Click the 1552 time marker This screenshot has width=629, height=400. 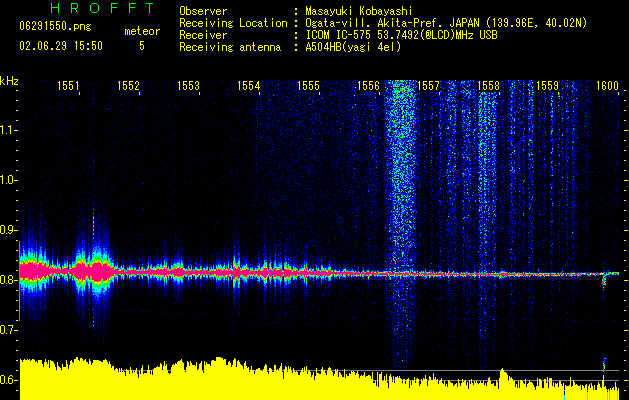128,86
